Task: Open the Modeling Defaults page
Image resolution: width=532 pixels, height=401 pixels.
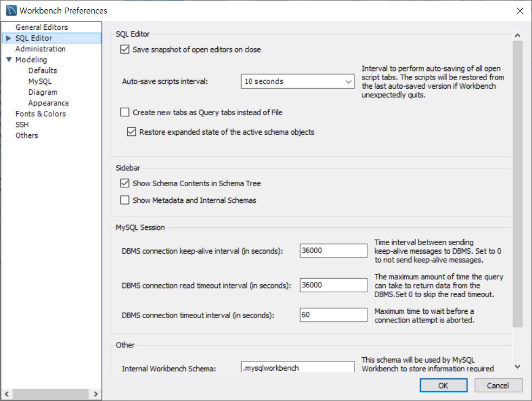Action: [43, 70]
